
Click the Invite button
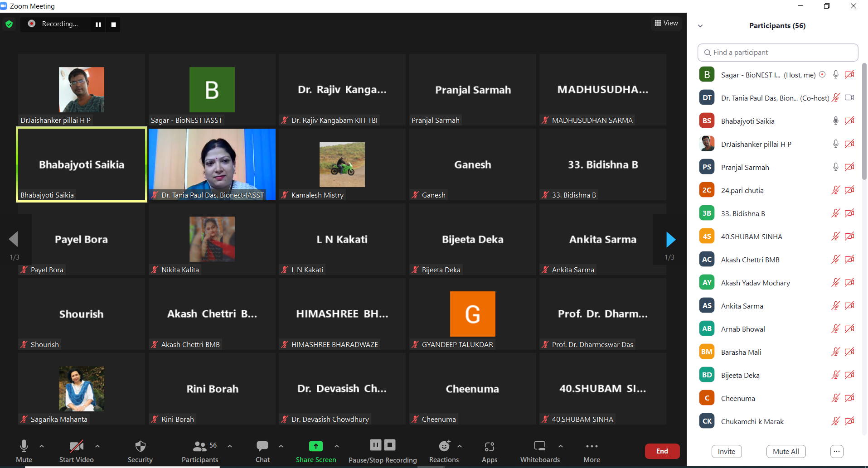tap(726, 451)
